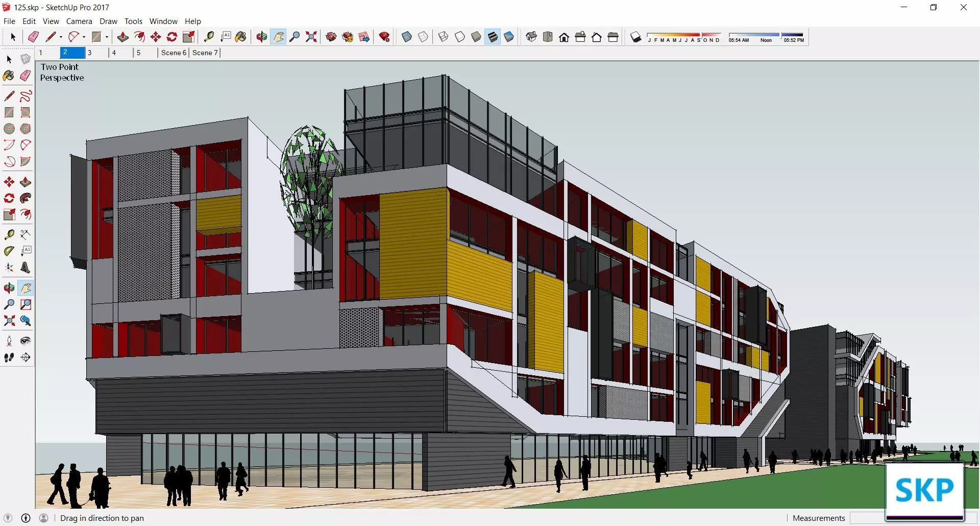Switch to the Scene 6 tab
Viewport: 980px width, 526px height.
[x=174, y=53]
